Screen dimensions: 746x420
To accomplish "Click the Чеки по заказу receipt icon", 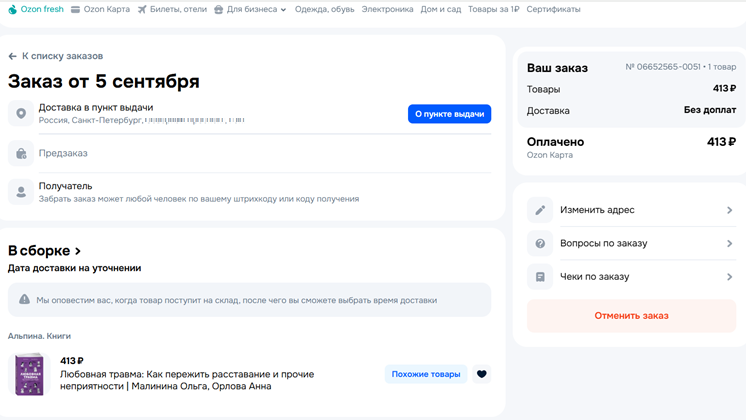I will [540, 276].
